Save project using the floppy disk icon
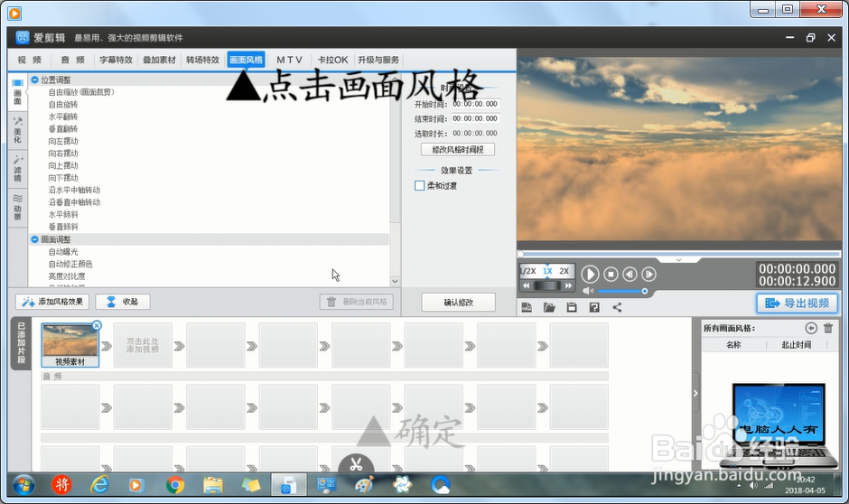849x504 pixels. [x=571, y=307]
